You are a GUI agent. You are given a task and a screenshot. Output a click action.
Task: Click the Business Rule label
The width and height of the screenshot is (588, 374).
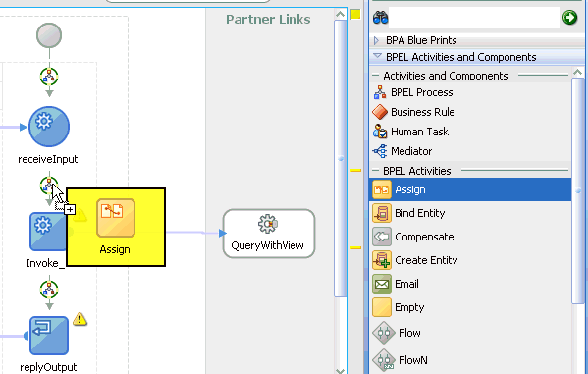423,112
